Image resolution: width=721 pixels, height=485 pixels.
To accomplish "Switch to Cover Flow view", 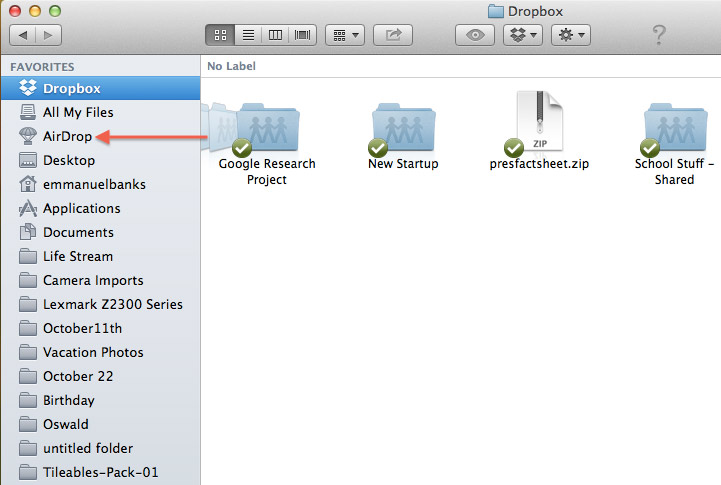I will (301, 35).
